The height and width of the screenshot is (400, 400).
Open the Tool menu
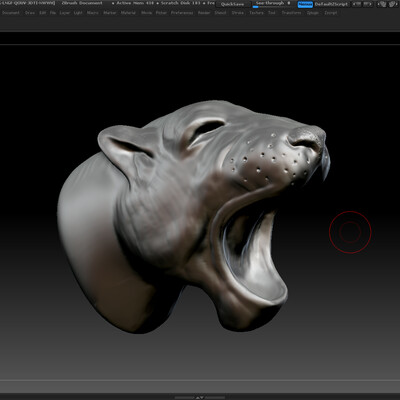coord(272,13)
